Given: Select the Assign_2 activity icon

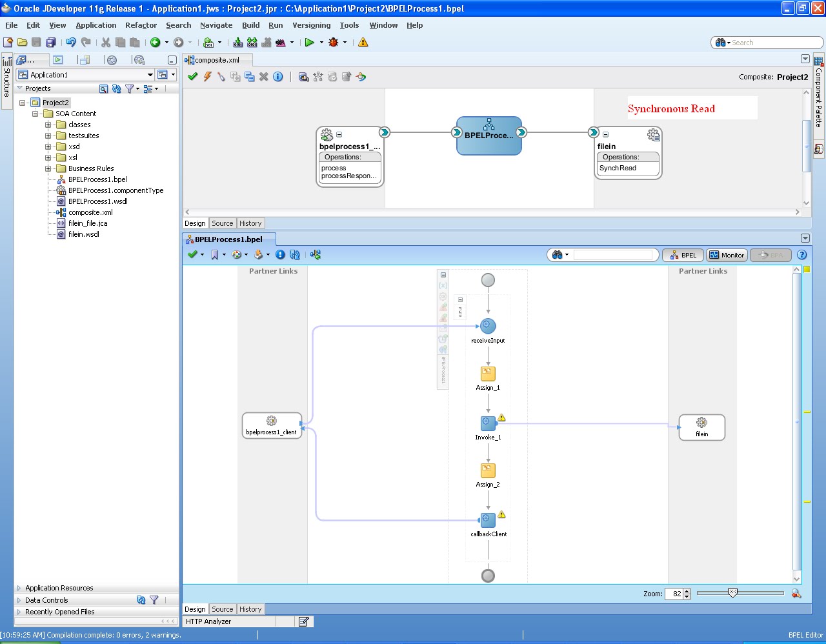Looking at the screenshot, I should [x=488, y=470].
